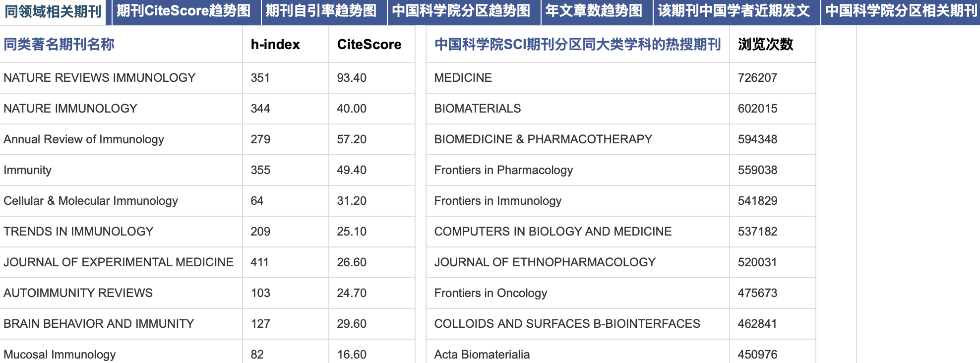Viewport: 980px width, 363px height.
Task: Select BIOMEDICINE & PHARMACOTHERAPY journal
Action: point(543,139)
